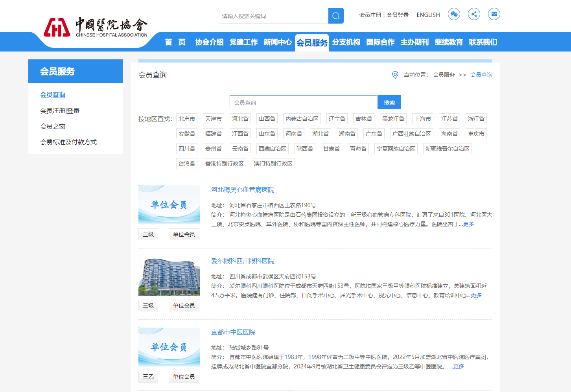Click the Chinese Hospital Association logo
571x392 pixels.
tap(96, 27)
